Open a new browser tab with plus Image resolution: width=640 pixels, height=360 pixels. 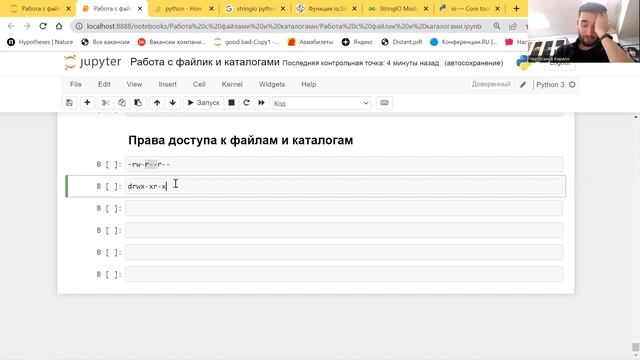click(x=516, y=9)
